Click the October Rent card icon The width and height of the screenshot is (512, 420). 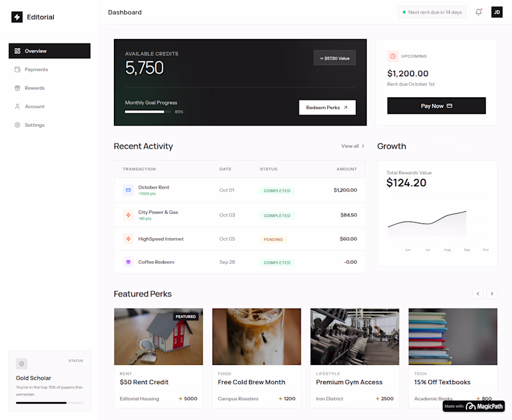[x=129, y=190]
